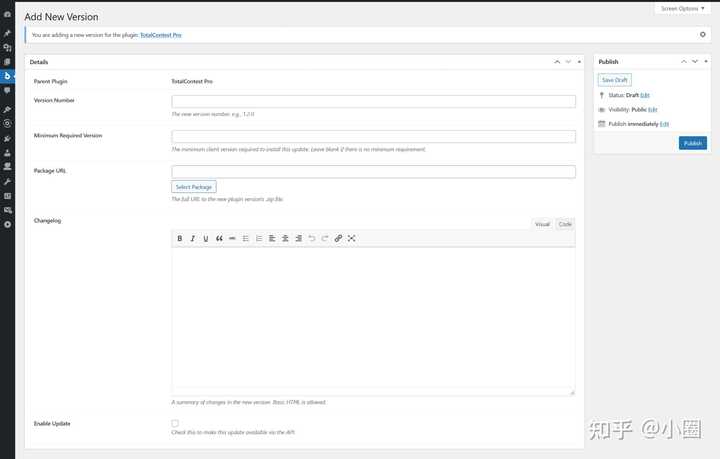
Task: Open the TotalContest Pro plugin link
Action: click(x=160, y=34)
